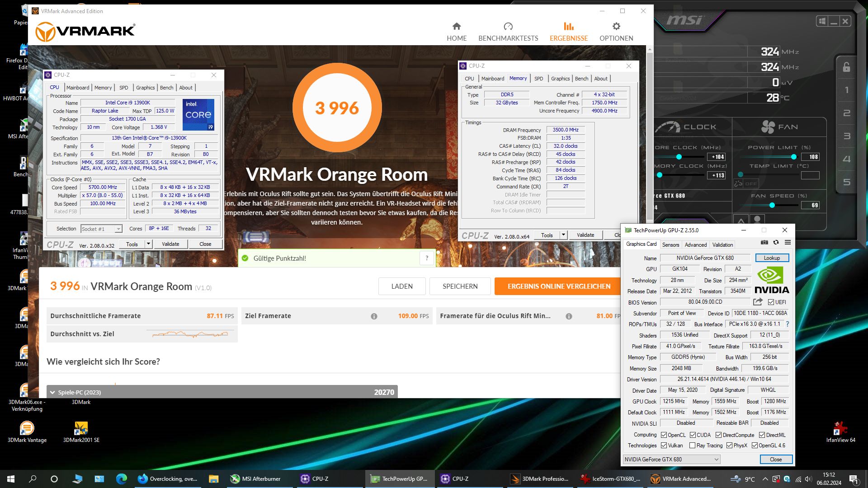Click GPU-Z BIOS share/export icon
Viewport: 868px width, 488px height.
click(x=758, y=302)
